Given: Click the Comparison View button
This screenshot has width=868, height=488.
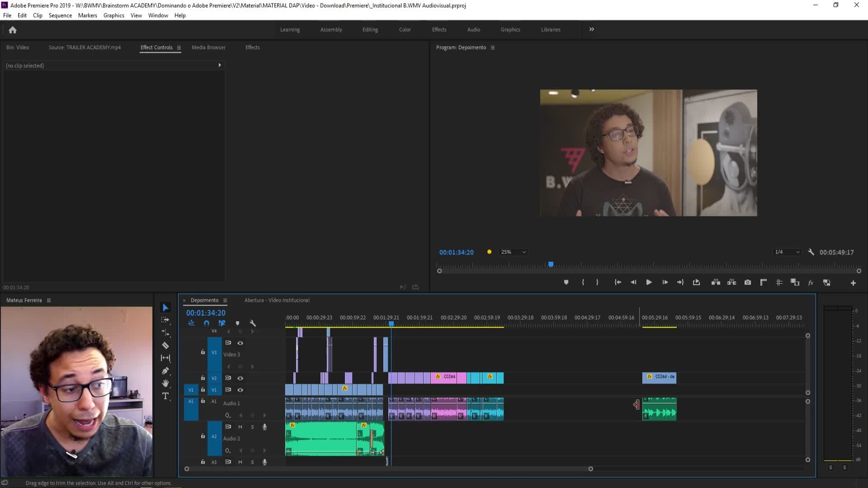Looking at the screenshot, I should pyautogui.click(x=795, y=282).
